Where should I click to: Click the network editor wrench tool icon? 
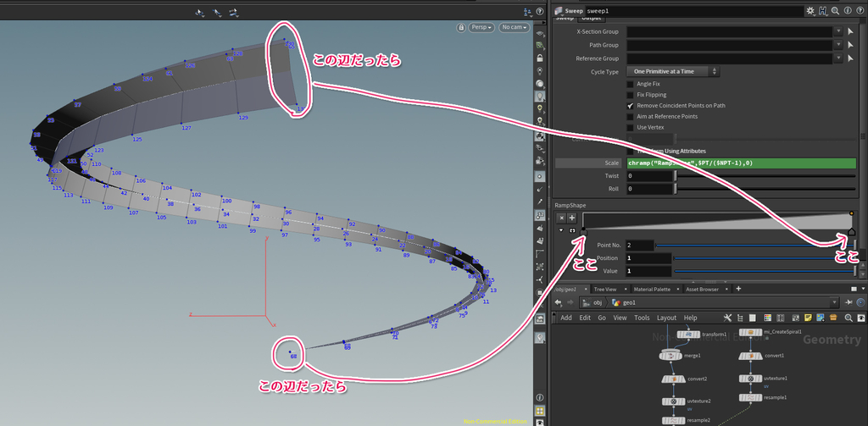click(x=728, y=318)
